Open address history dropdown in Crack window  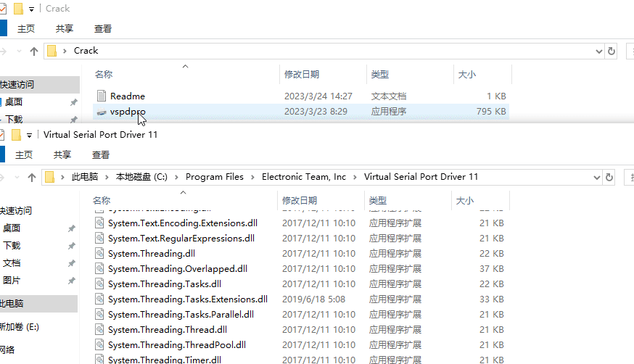599,51
